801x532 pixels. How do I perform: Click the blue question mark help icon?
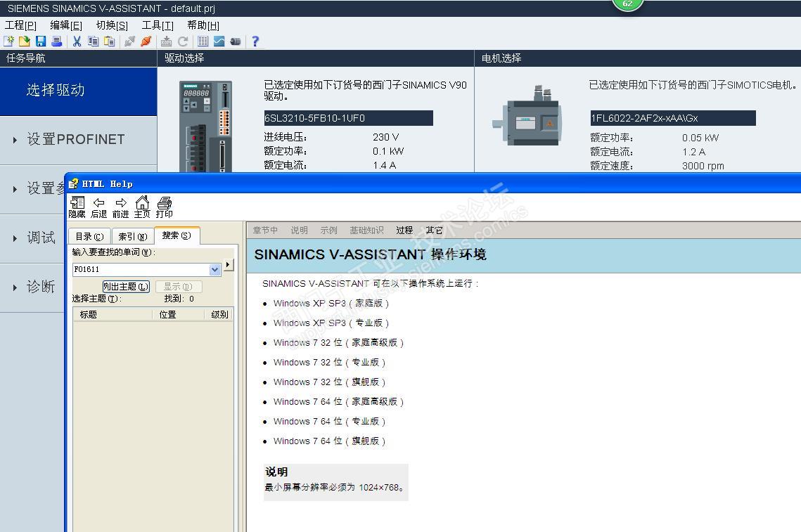(255, 41)
